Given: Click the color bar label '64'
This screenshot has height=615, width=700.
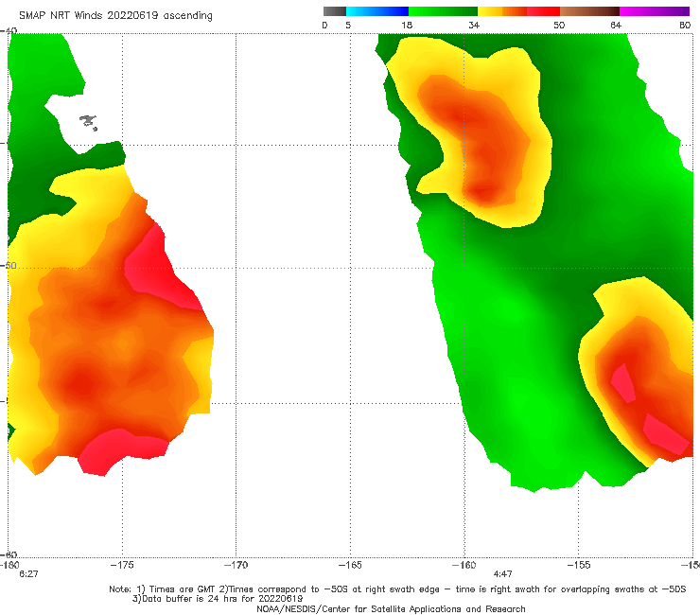Looking at the screenshot, I should (x=616, y=25).
